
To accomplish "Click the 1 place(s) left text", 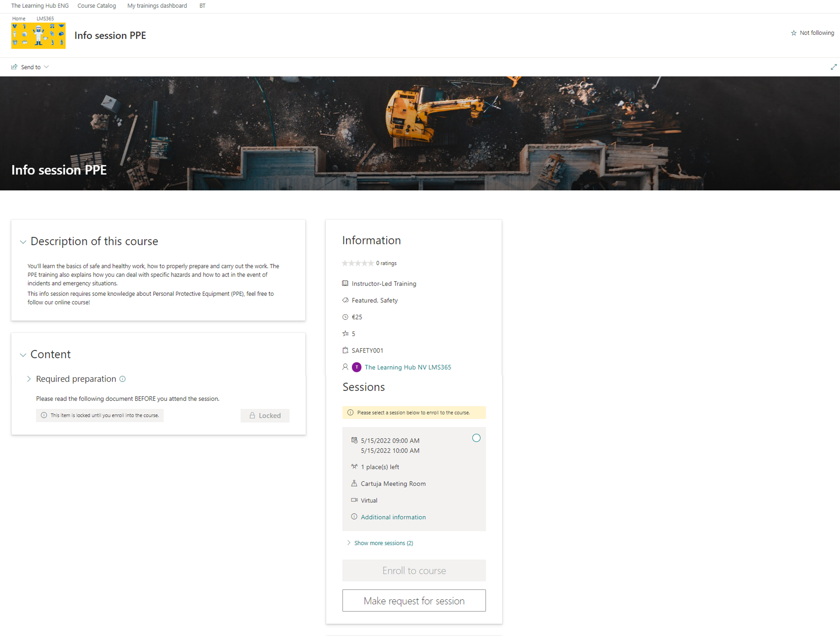I will coord(380,467).
